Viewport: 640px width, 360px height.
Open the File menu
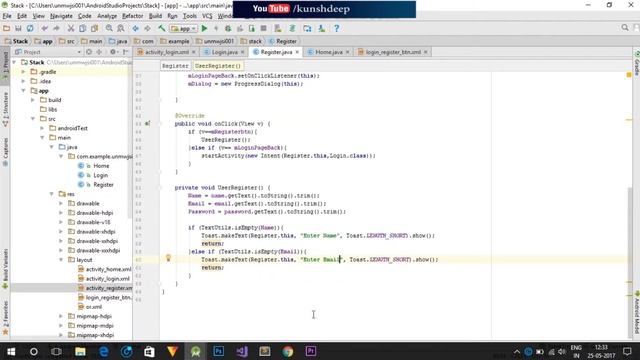(7, 16)
